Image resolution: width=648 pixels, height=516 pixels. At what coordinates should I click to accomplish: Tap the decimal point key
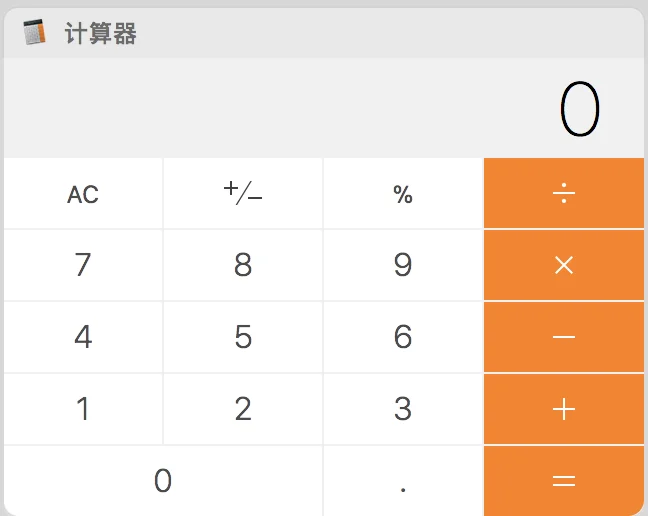[x=403, y=480]
